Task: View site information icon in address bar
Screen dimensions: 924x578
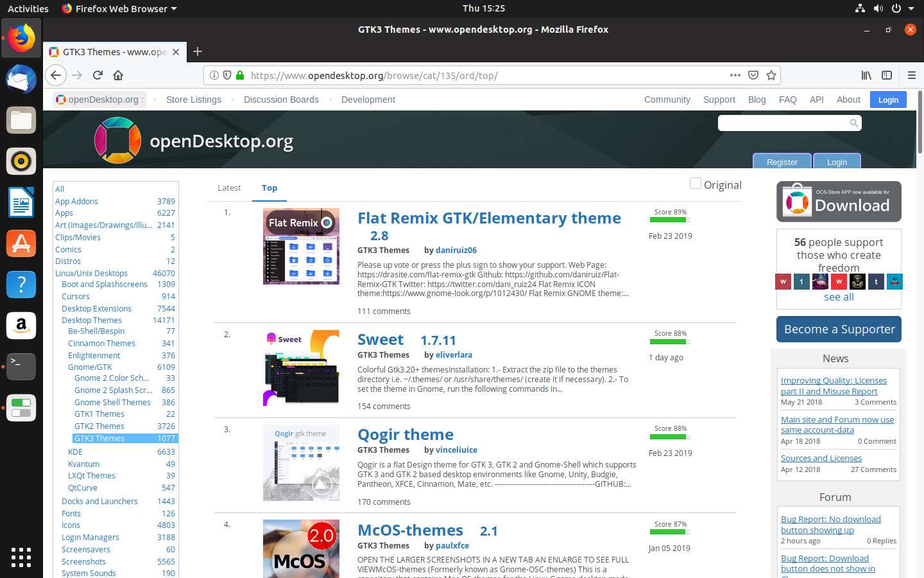Action: pos(214,75)
